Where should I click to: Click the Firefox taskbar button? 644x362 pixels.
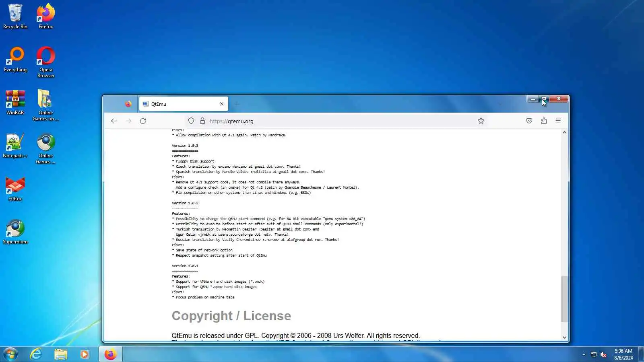110,354
